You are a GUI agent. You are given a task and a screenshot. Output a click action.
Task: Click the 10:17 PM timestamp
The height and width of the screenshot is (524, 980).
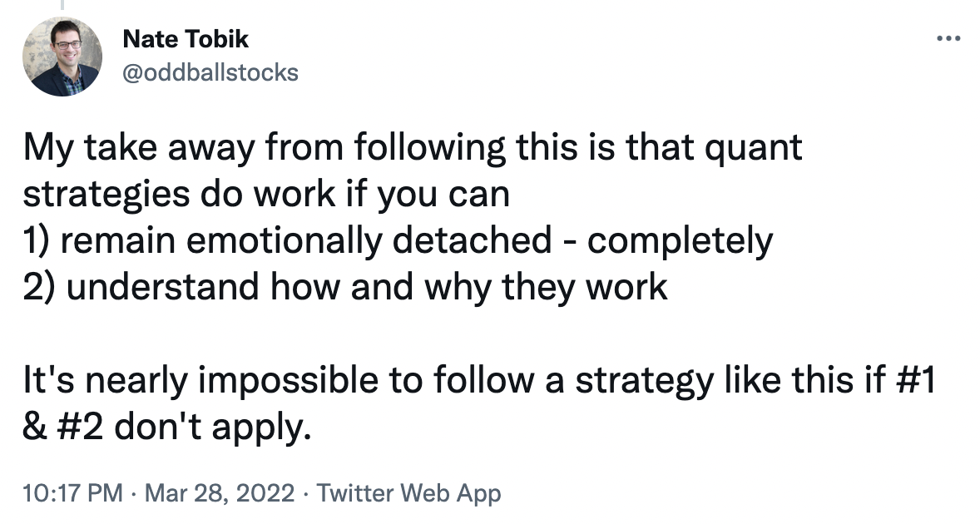[72, 492]
